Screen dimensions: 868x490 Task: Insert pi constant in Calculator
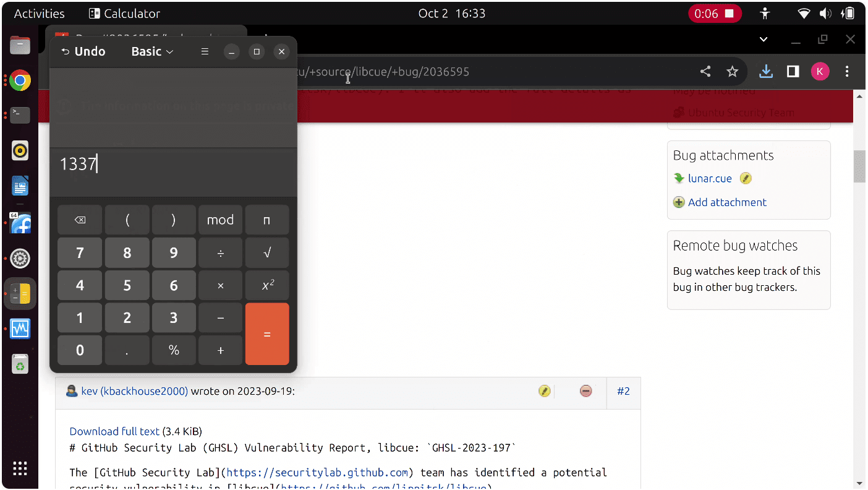pyautogui.click(x=267, y=220)
